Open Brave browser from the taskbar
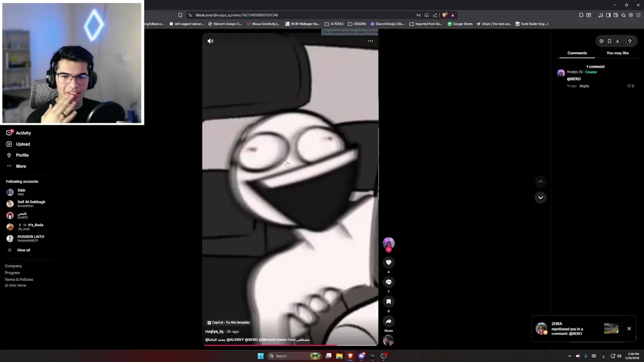Viewport: 644px width, 362px height. pos(350,356)
